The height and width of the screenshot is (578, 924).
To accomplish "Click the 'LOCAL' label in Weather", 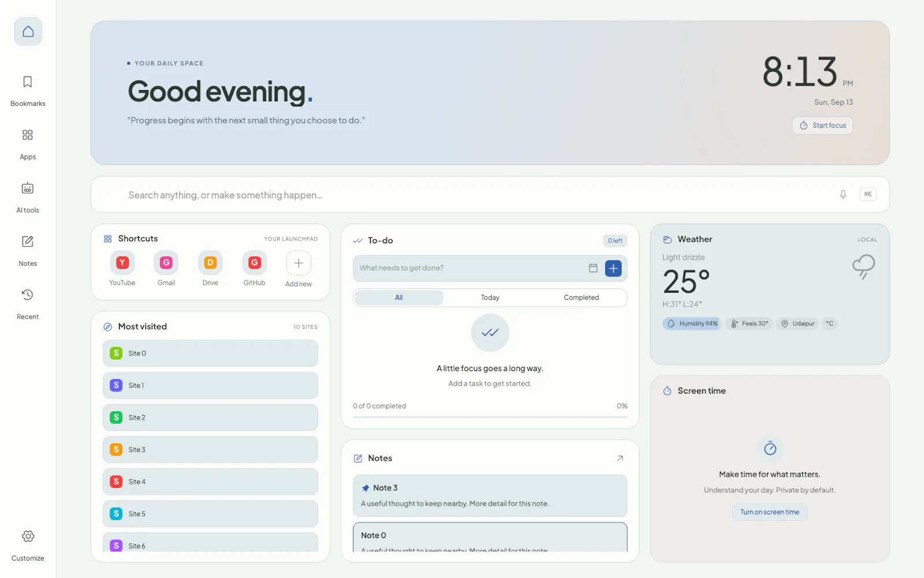I will (x=867, y=240).
